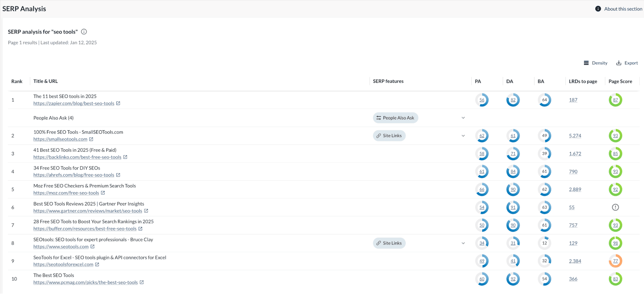644x294 pixels.
Task: Click the PA column header
Action: click(478, 81)
